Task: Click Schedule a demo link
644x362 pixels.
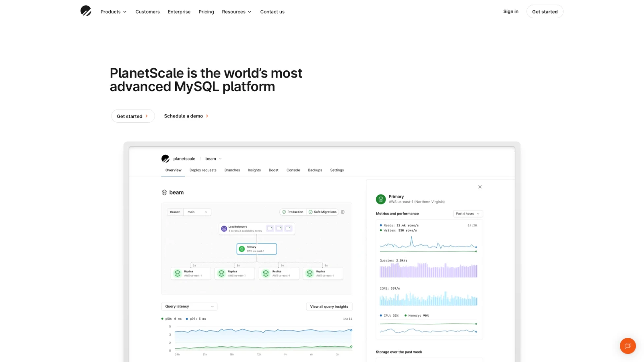Action: click(186, 116)
